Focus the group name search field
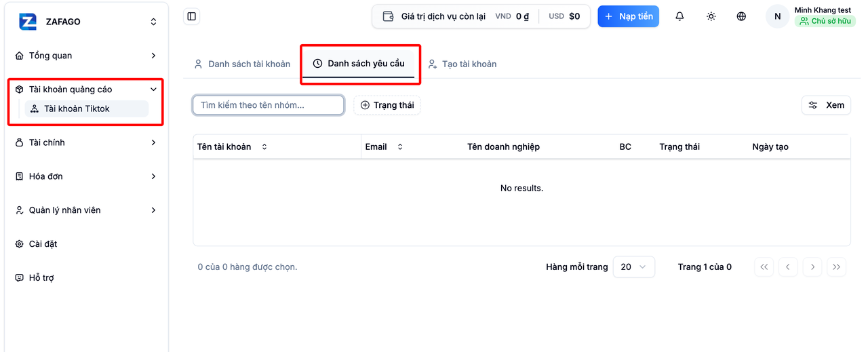 [x=269, y=105]
